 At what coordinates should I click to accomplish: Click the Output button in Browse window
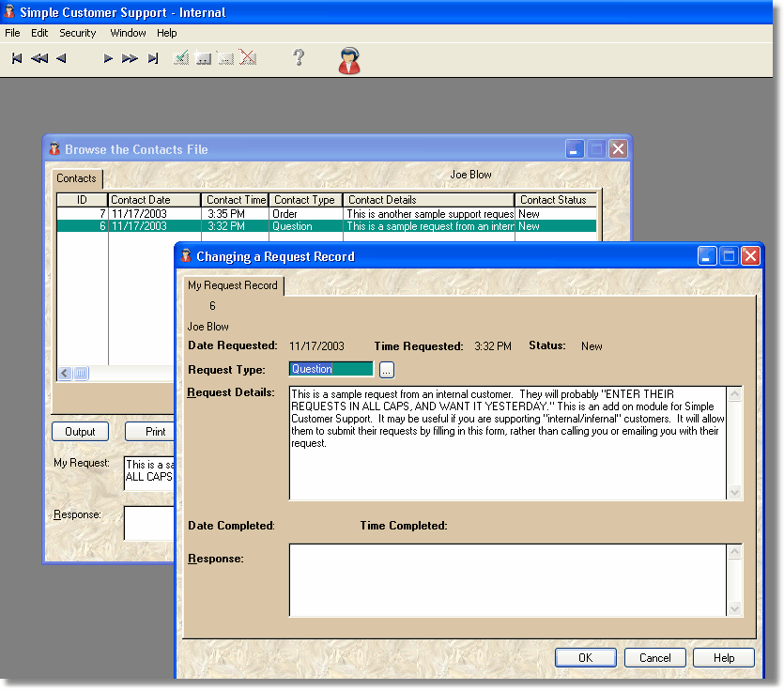pyautogui.click(x=80, y=432)
